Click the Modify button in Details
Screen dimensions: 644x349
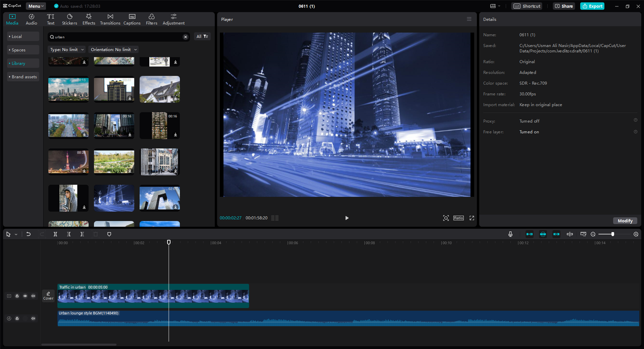tap(625, 221)
